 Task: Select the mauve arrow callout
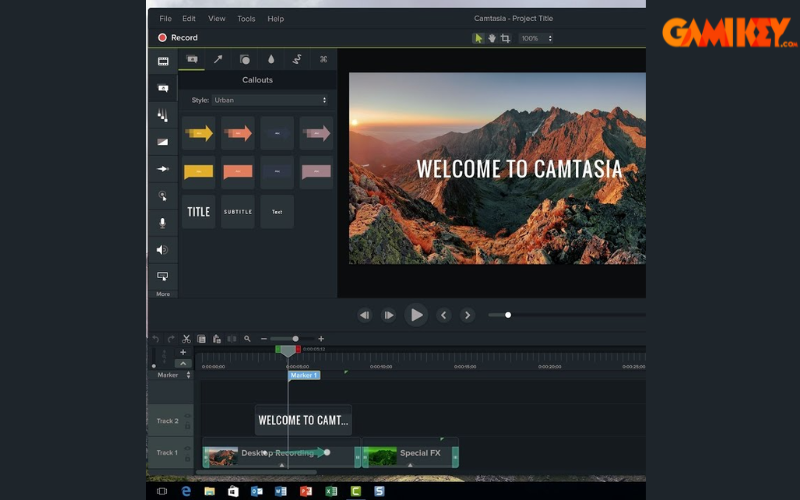[x=316, y=133]
